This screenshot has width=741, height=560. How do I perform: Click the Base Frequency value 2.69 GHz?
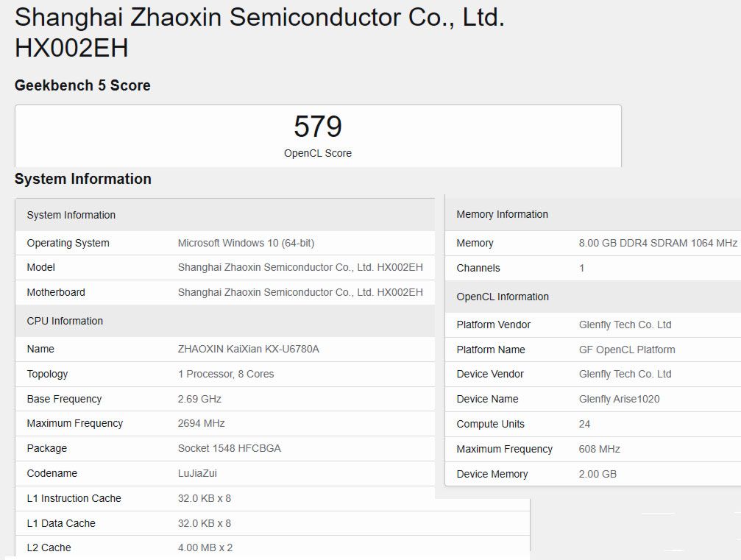[199, 399]
